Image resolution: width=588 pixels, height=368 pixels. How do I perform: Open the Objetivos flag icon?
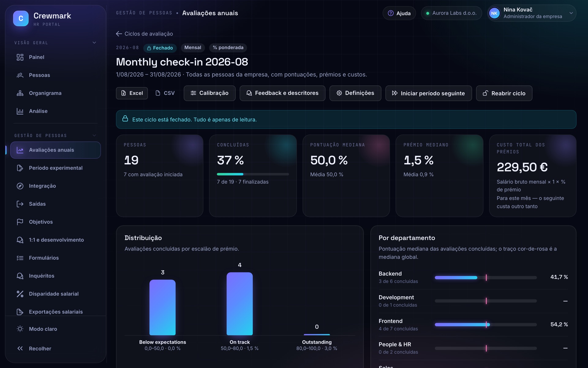click(20, 222)
